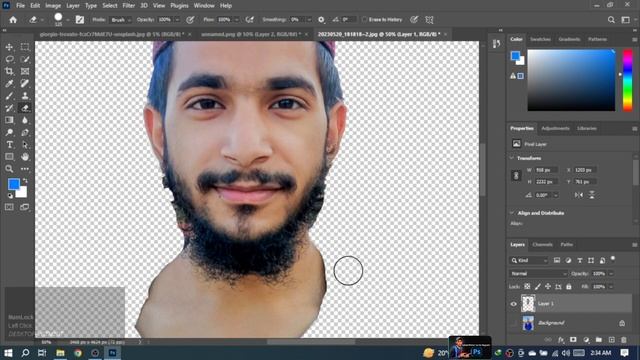Select the Path Selection tool

click(25, 144)
